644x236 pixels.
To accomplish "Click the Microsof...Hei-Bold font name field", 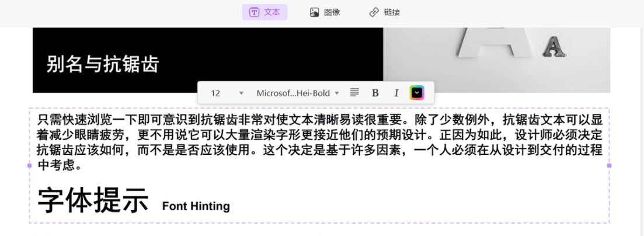I will click(x=293, y=93).
